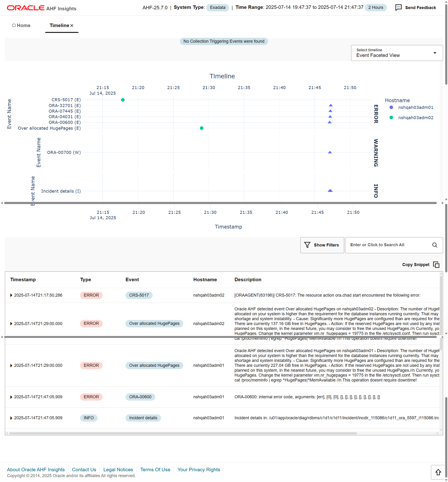
Task: Click the ORA-00600 event tag in table
Action: (140, 397)
